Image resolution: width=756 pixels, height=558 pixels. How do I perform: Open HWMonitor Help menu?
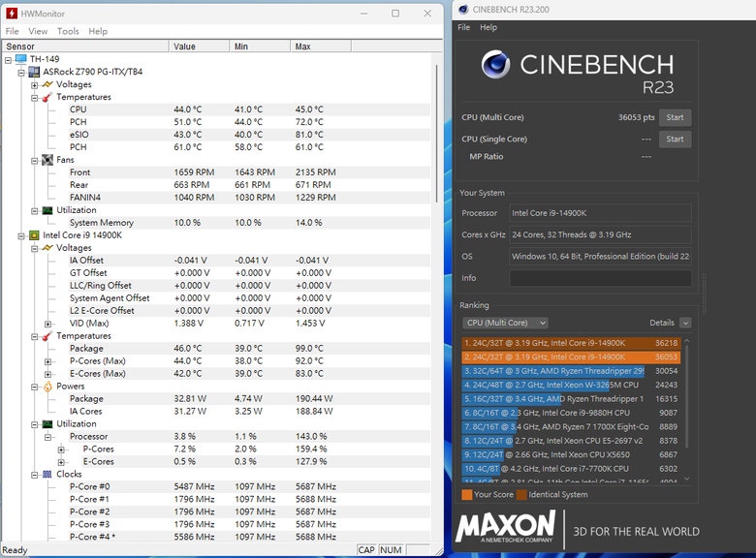coord(98,31)
